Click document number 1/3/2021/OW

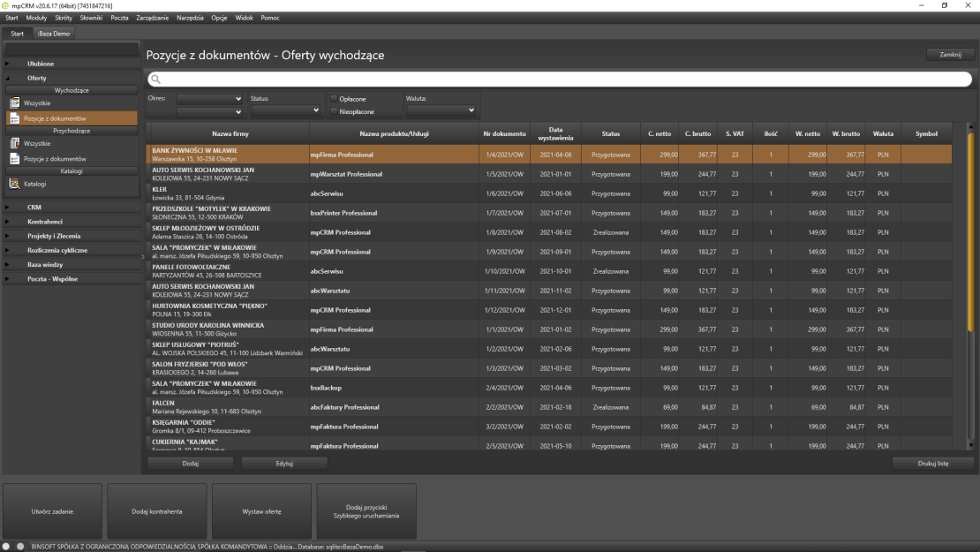click(504, 369)
